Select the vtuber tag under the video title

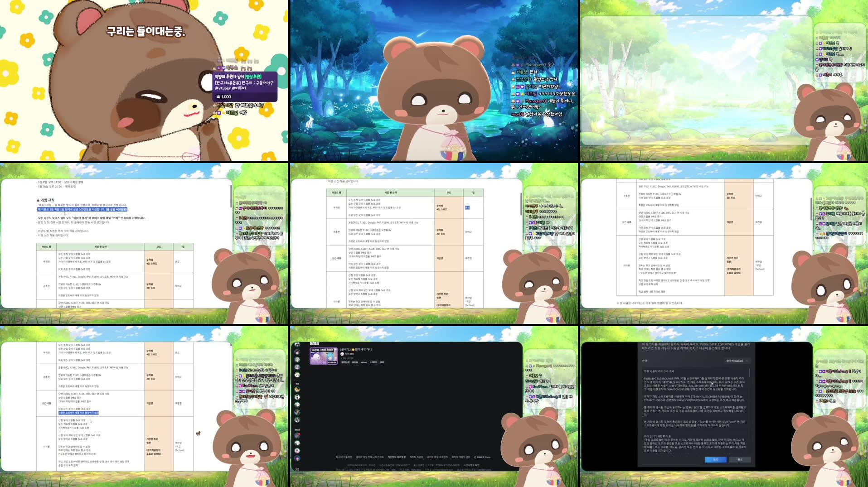click(x=364, y=362)
